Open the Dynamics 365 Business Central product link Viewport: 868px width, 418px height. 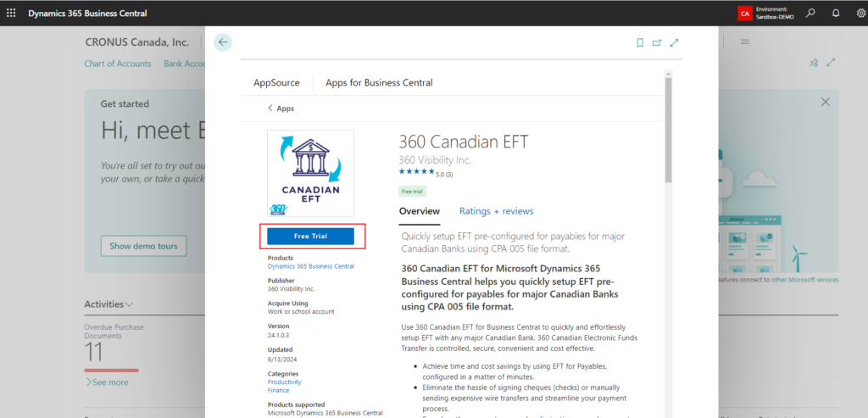(311, 266)
